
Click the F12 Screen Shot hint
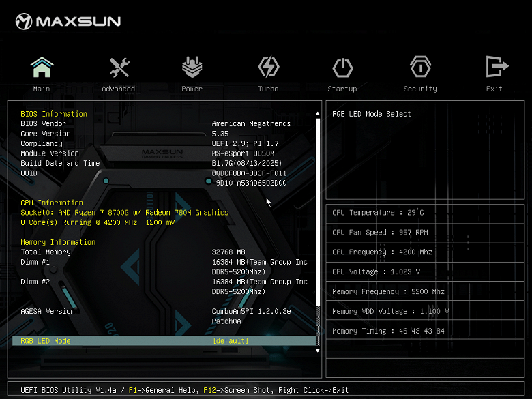pos(236,390)
